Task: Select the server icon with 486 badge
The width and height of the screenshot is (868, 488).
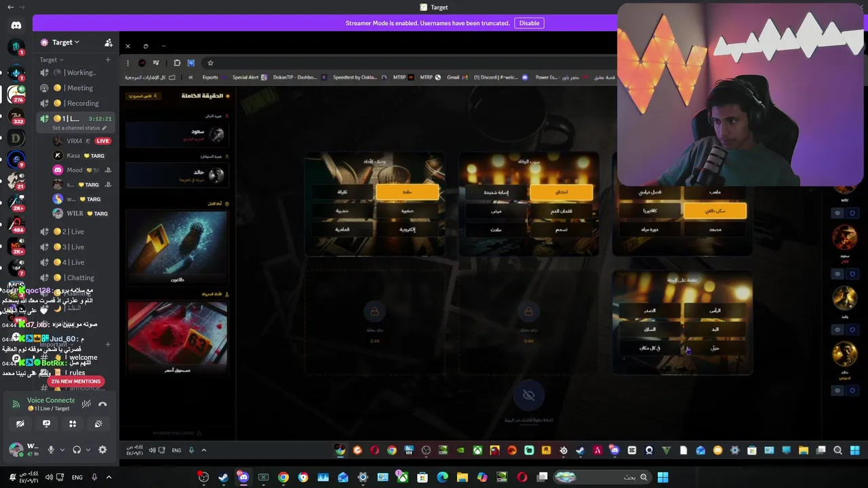Action: click(16, 224)
